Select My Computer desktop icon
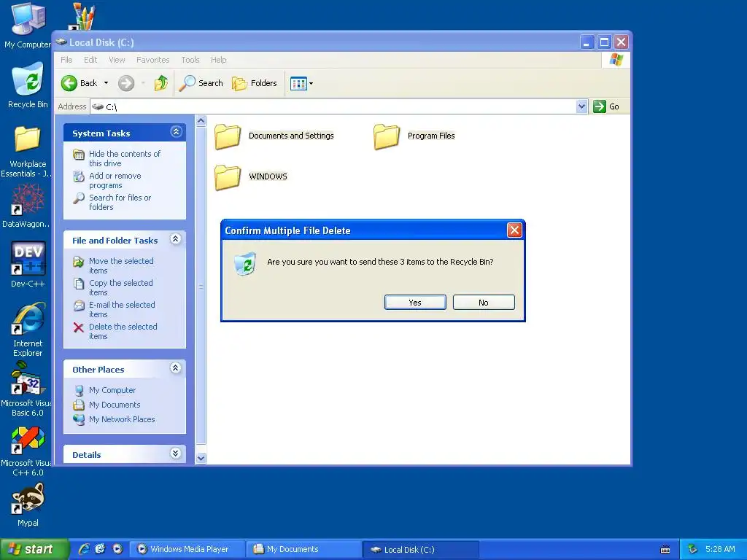This screenshot has width=747, height=560. (x=28, y=19)
